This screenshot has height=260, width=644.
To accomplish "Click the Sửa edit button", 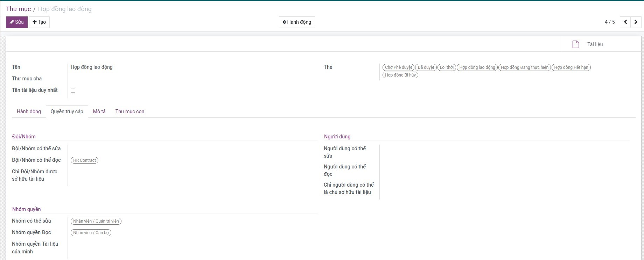I will [16, 22].
